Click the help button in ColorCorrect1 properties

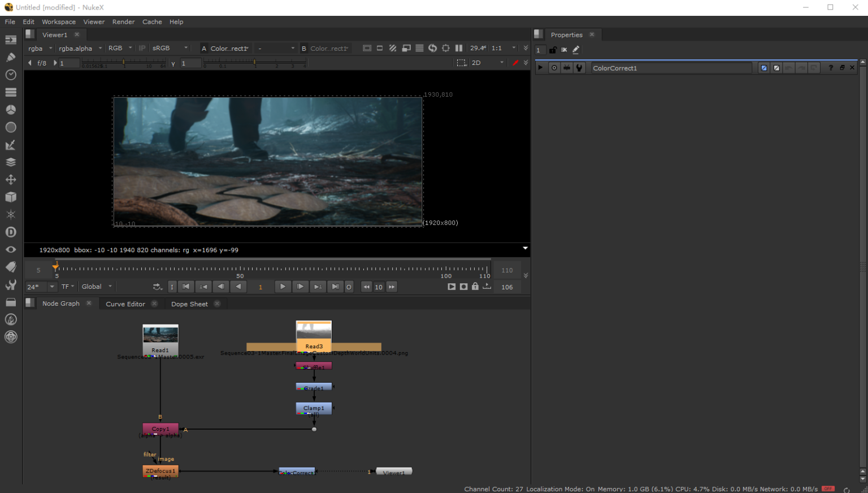[830, 67]
